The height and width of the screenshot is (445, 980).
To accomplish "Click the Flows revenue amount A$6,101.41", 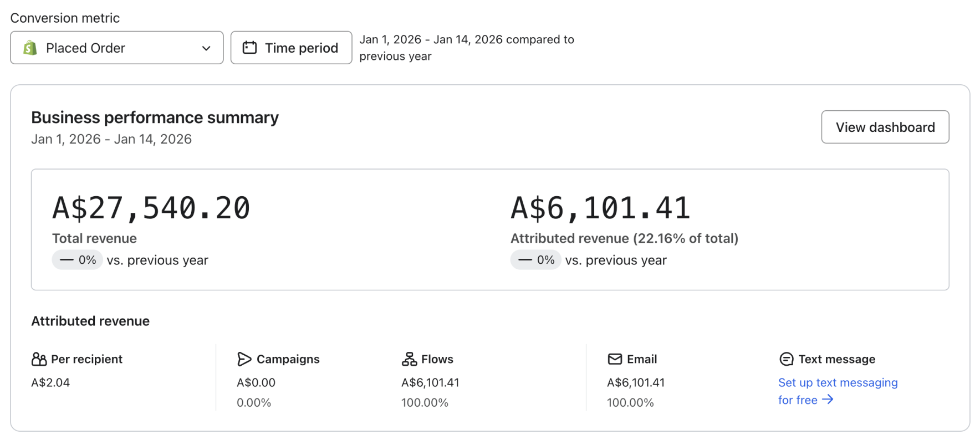I will click(430, 382).
